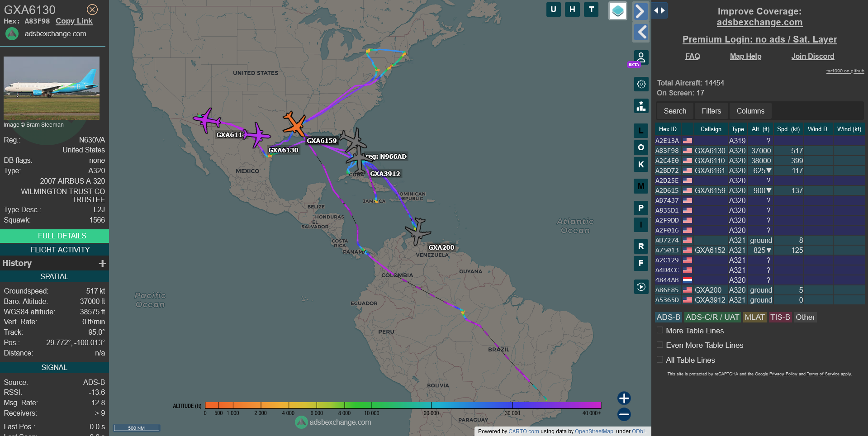Image resolution: width=868 pixels, height=436 pixels.
Task: Select table row A5365D GXA3912
Action: point(759,300)
